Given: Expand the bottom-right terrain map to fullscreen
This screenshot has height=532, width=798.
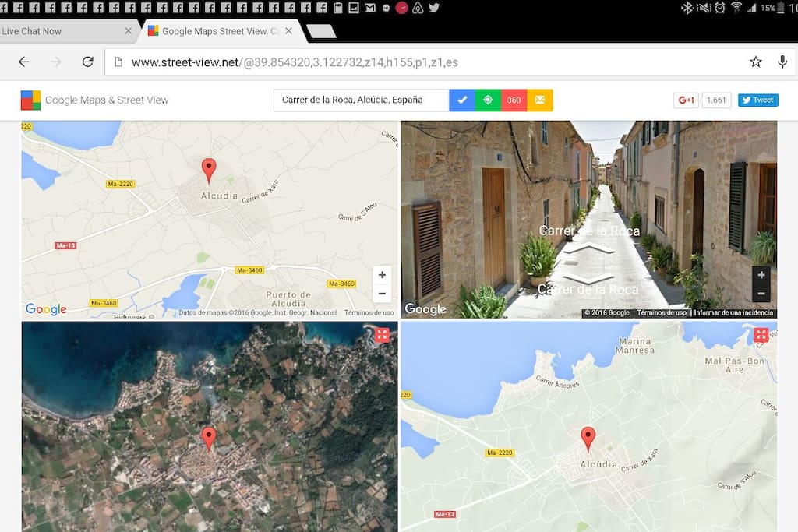Looking at the screenshot, I should (x=761, y=335).
